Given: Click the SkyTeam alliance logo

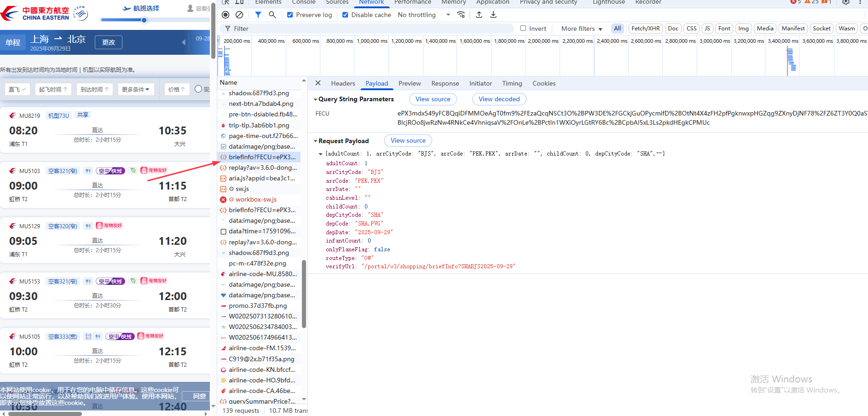Looking at the screenshot, I should click(x=81, y=13).
